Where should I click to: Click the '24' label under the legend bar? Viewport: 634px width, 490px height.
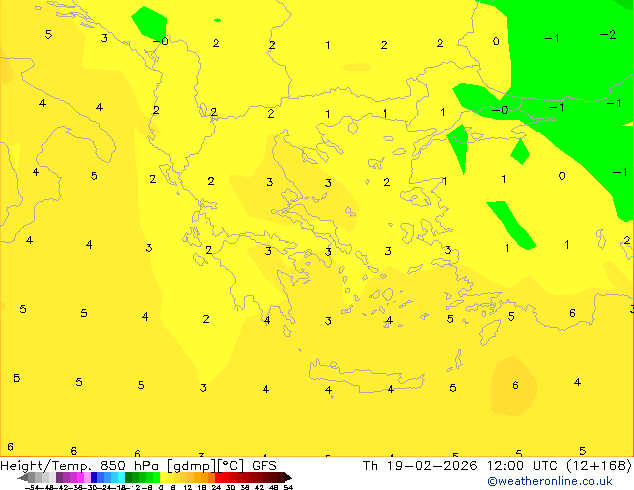pyautogui.click(x=216, y=487)
